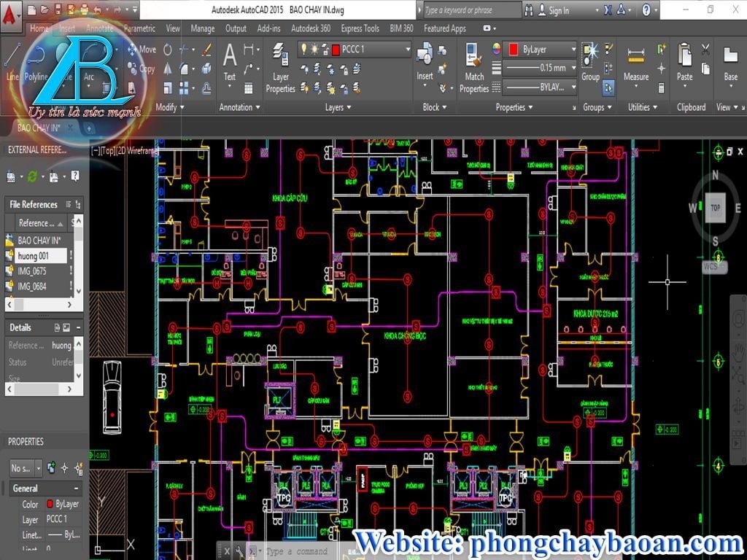Switch File References to tree view

77,205
